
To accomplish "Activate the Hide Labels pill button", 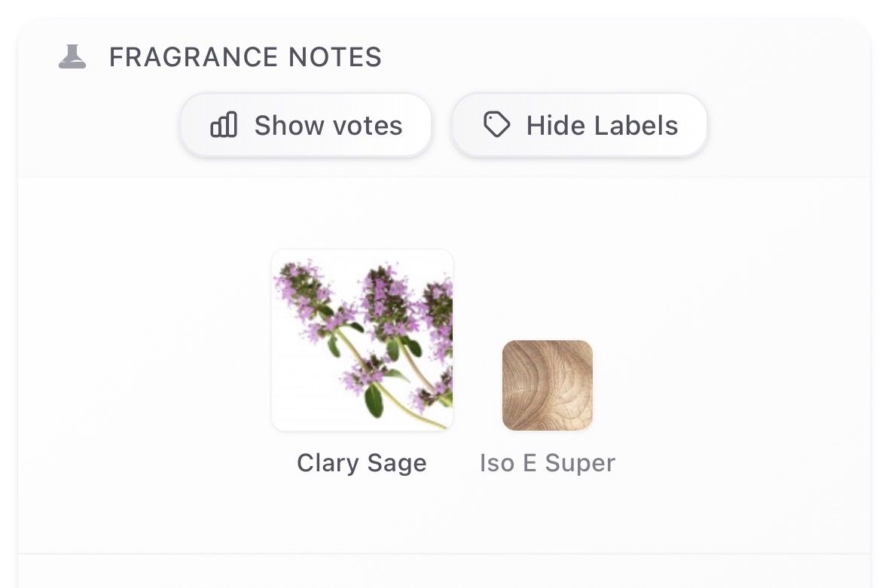I will pos(579,125).
